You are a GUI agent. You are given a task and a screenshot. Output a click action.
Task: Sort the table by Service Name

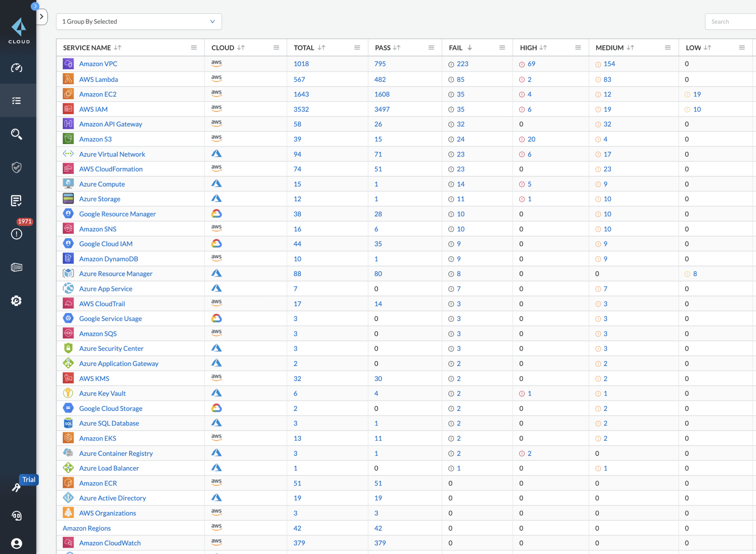click(x=118, y=48)
